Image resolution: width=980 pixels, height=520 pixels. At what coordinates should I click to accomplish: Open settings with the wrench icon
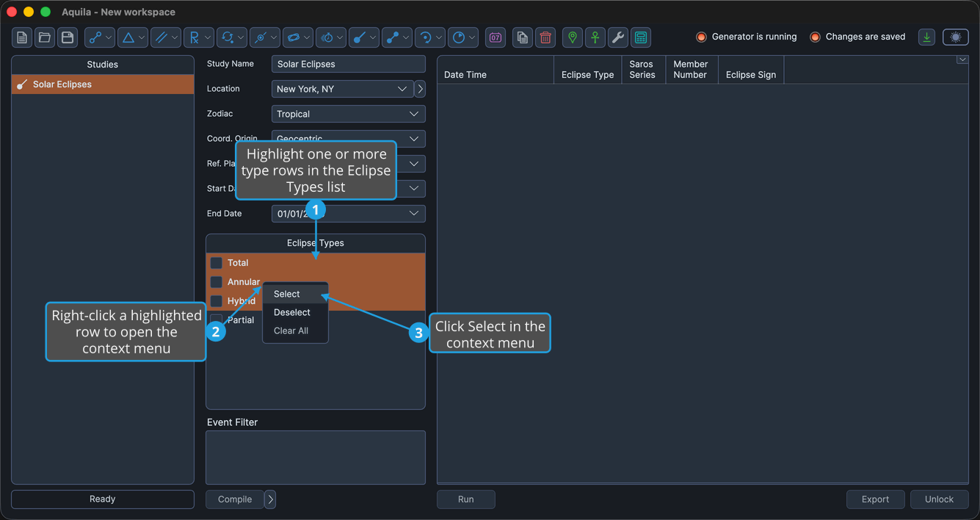(x=618, y=37)
